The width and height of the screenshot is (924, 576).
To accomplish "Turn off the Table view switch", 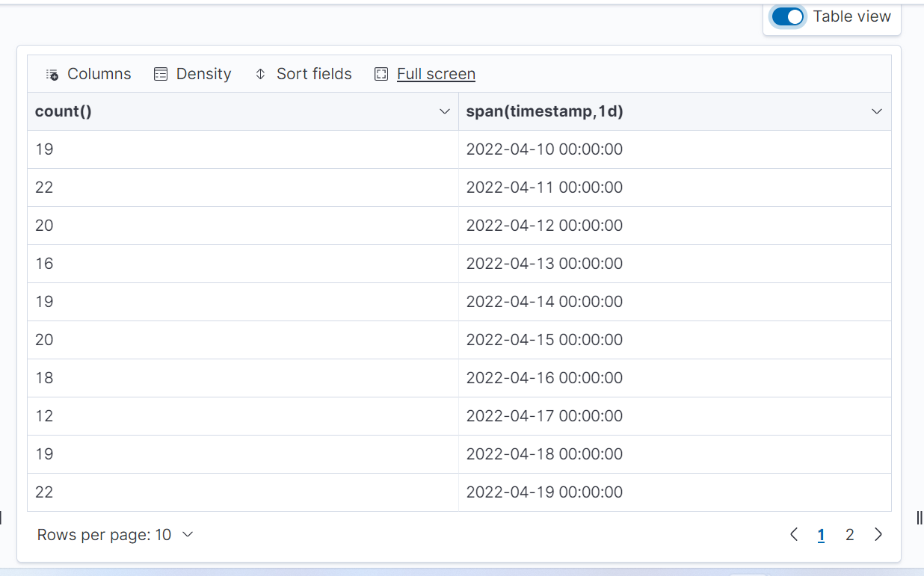I will click(788, 16).
